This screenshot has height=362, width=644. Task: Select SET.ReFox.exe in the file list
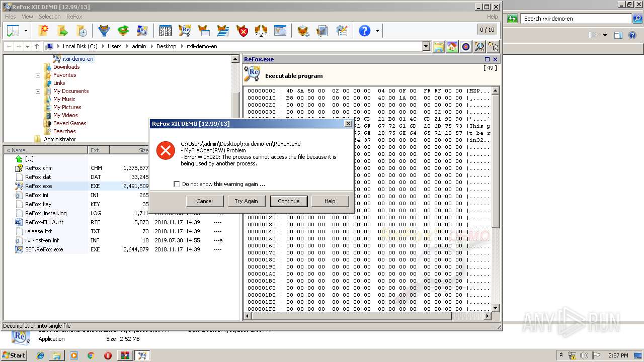[44, 249]
